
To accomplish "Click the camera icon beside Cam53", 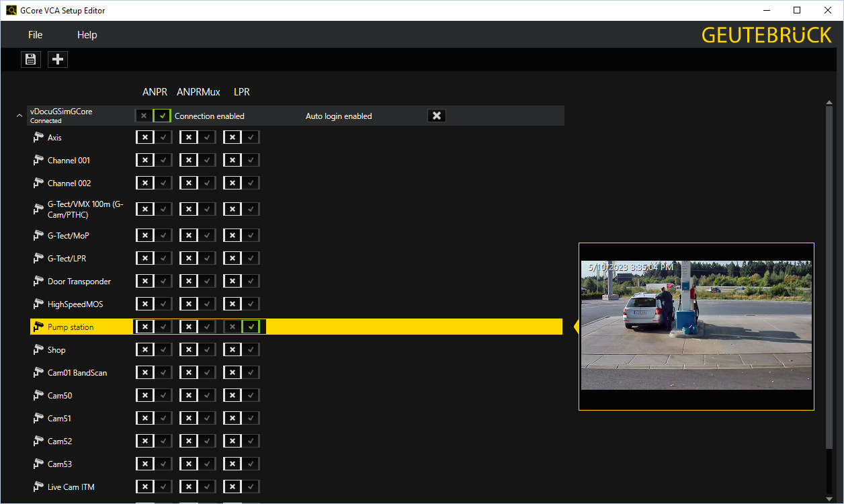I will [38, 464].
